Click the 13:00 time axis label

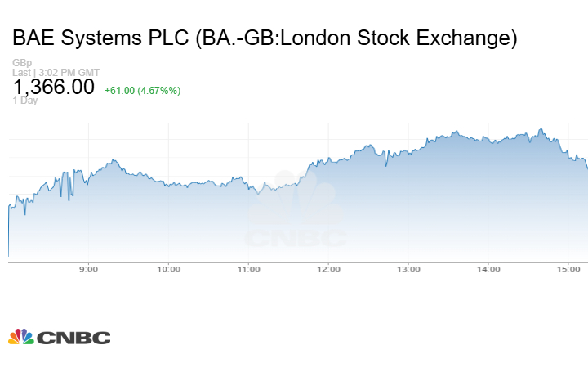(408, 268)
